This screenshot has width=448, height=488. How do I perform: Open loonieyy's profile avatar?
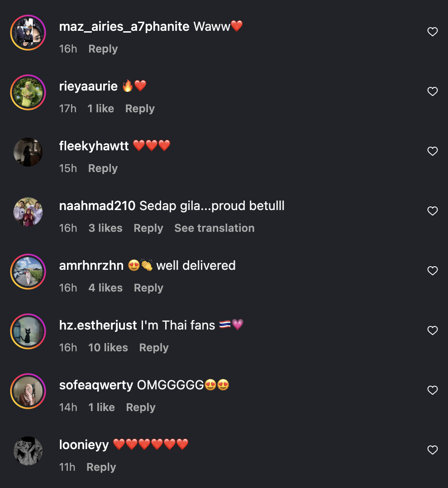(x=28, y=451)
